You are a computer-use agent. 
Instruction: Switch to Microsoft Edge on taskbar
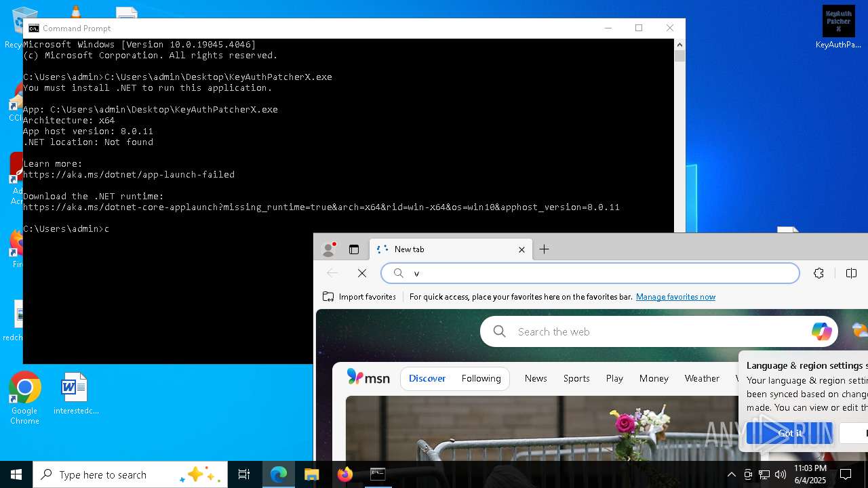pyautogui.click(x=279, y=474)
